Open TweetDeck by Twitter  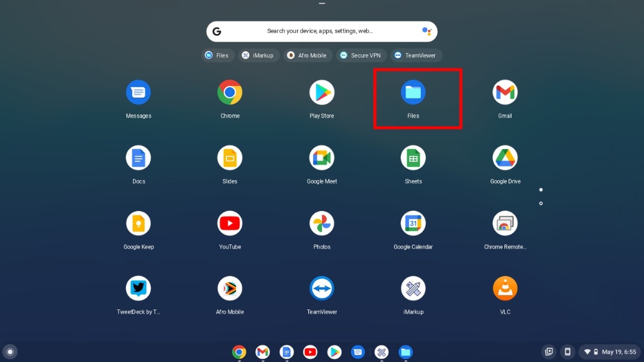pyautogui.click(x=138, y=289)
